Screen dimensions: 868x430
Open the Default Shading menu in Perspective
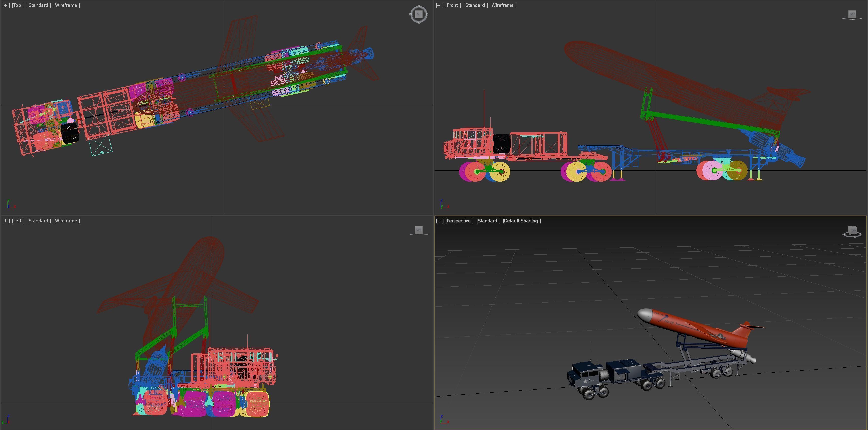[x=522, y=220]
